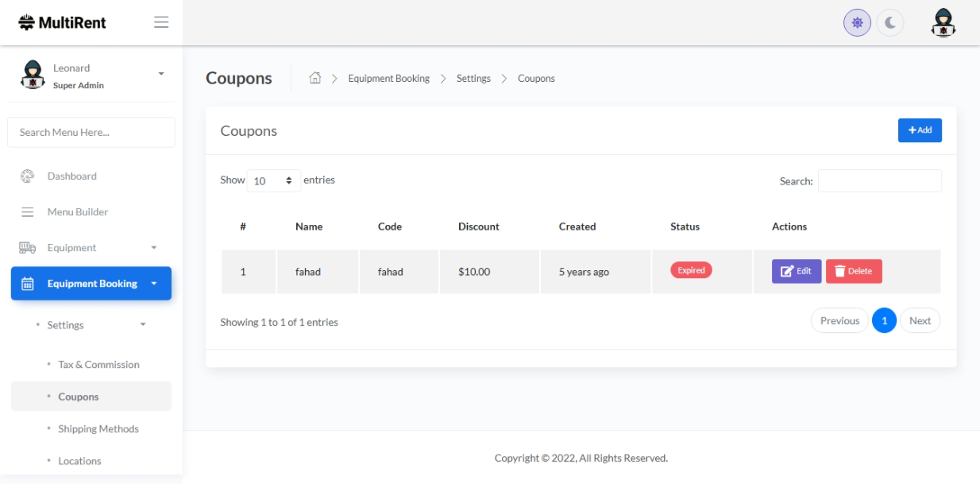Open the show entries count dropdown
980x484 pixels.
[x=273, y=181]
